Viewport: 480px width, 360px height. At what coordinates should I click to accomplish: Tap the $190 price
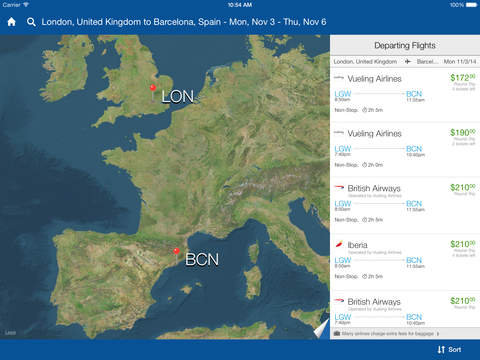click(462, 133)
